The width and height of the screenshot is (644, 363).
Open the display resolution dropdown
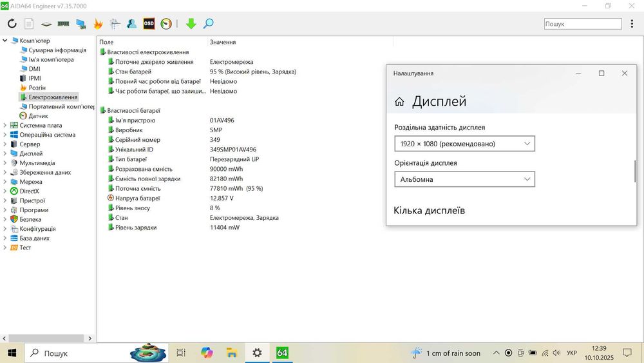coord(464,144)
